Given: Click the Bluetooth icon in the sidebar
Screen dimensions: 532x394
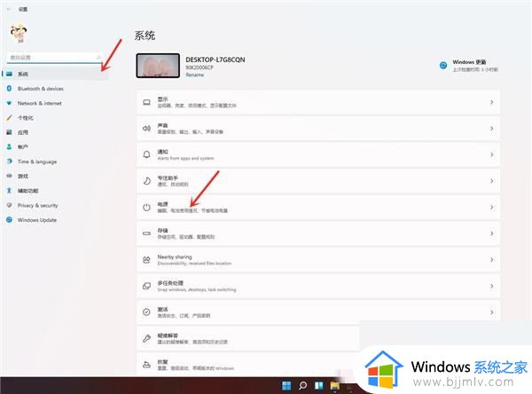Looking at the screenshot, I should click(9, 89).
